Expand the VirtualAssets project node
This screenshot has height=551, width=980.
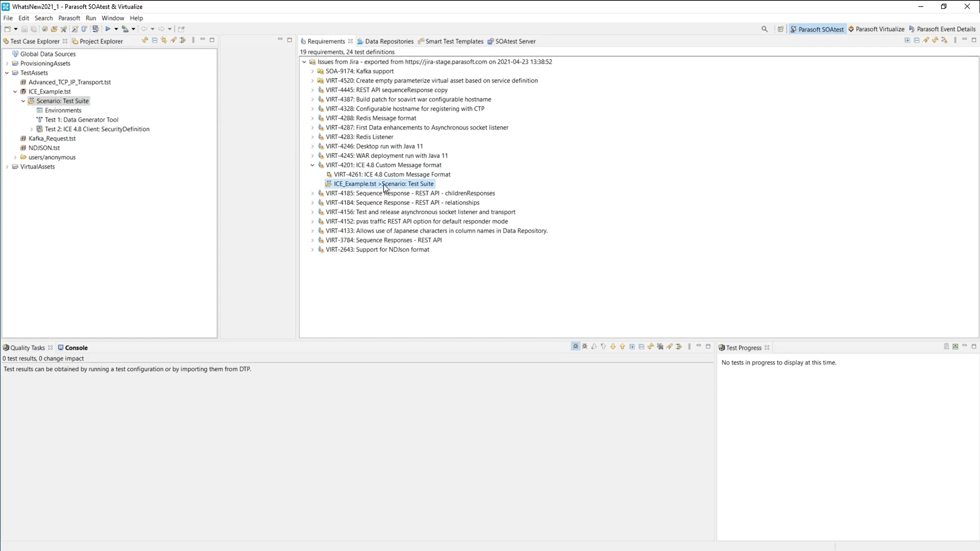tap(7, 167)
